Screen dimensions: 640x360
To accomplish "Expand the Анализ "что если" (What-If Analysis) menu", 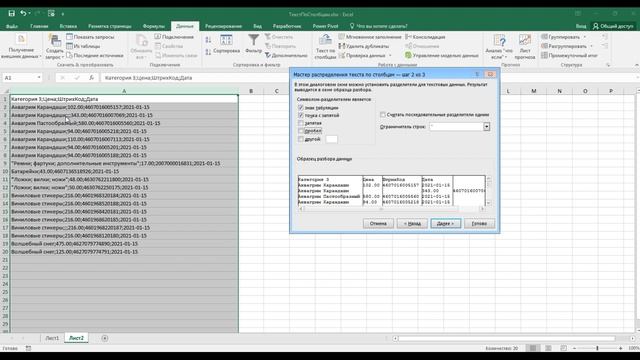I will click(499, 47).
